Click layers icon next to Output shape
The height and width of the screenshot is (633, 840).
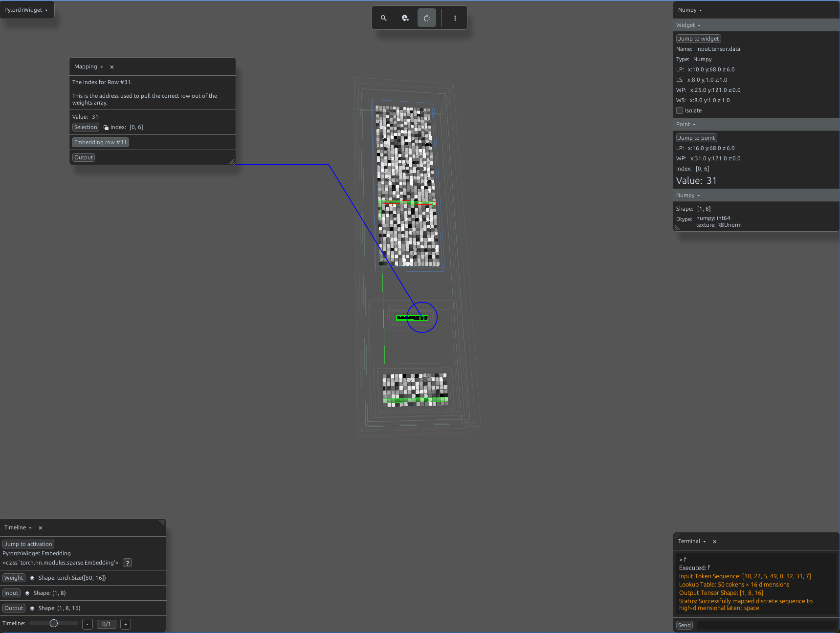(32, 608)
